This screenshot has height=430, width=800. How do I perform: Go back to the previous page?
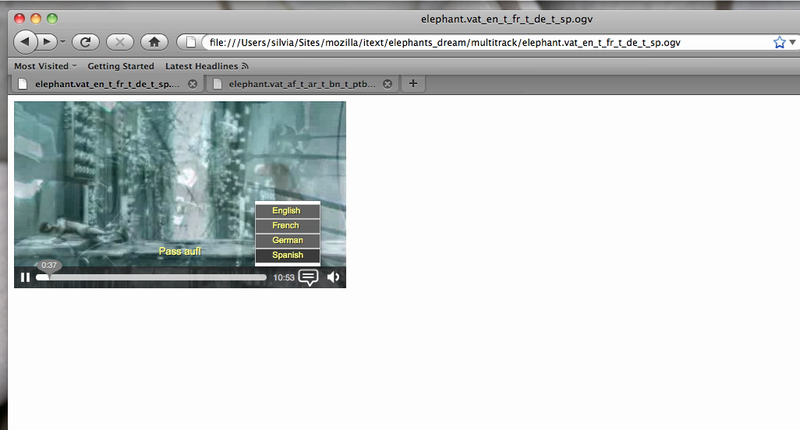point(25,41)
